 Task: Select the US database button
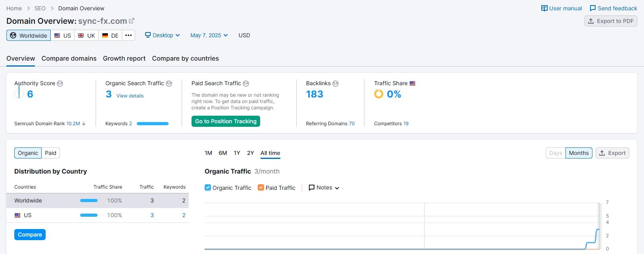pyautogui.click(x=63, y=35)
